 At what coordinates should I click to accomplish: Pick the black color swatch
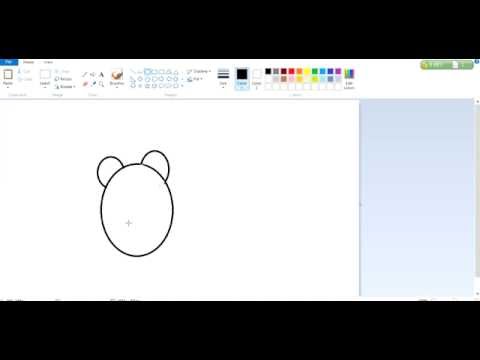click(268, 71)
